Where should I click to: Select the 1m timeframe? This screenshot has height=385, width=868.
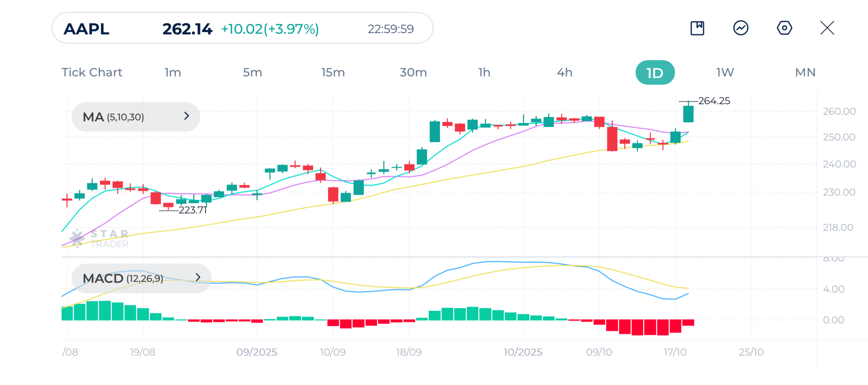[x=172, y=72]
